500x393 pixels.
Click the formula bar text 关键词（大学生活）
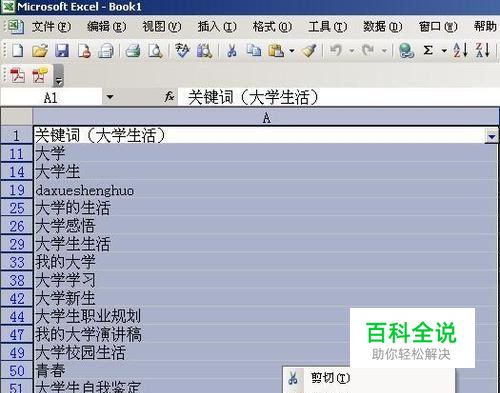253,97
